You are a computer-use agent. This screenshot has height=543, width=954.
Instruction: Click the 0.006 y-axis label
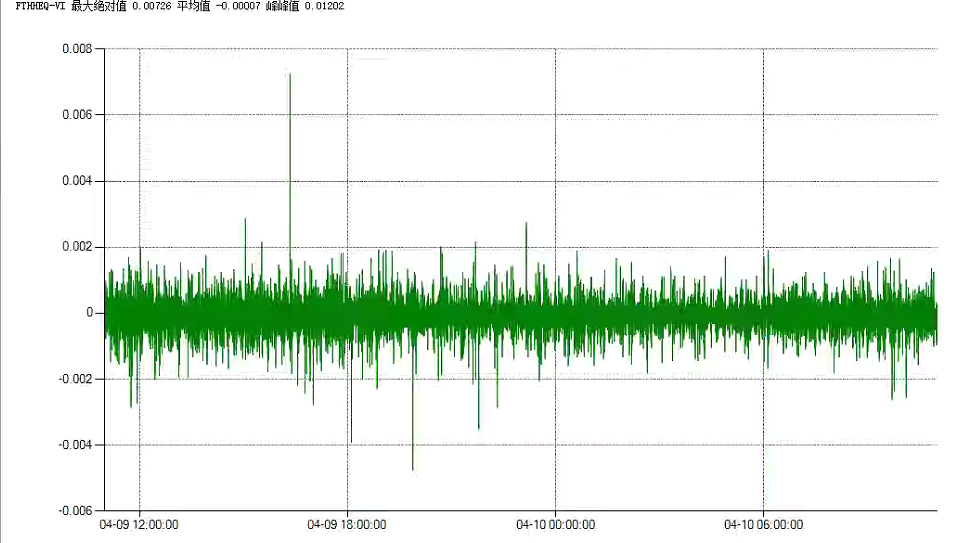coord(77,115)
